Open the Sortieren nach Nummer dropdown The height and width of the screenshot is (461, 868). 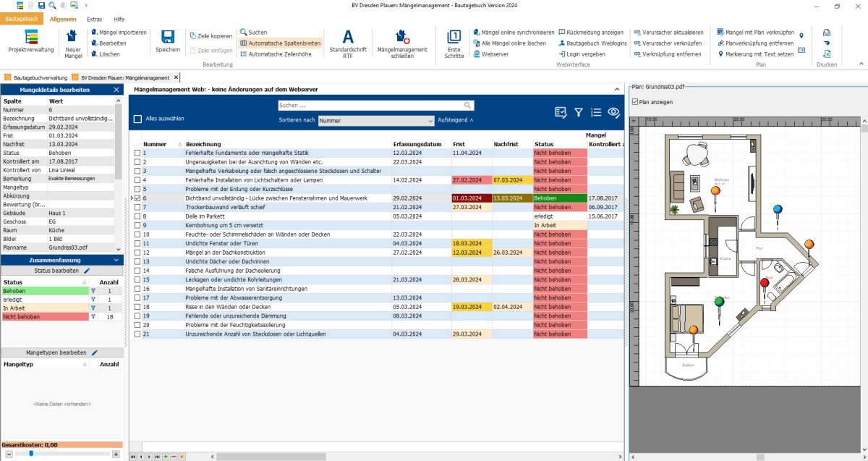coord(376,121)
